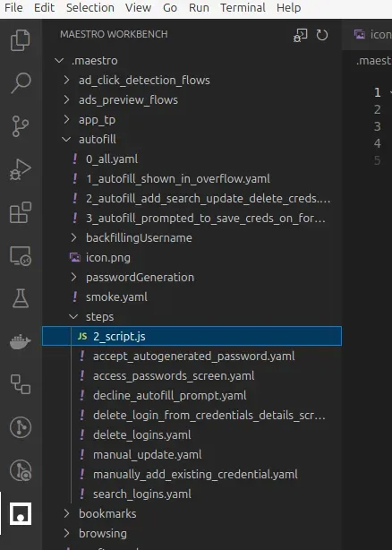Expand the browsing folder
The height and width of the screenshot is (550, 392).
[66, 533]
